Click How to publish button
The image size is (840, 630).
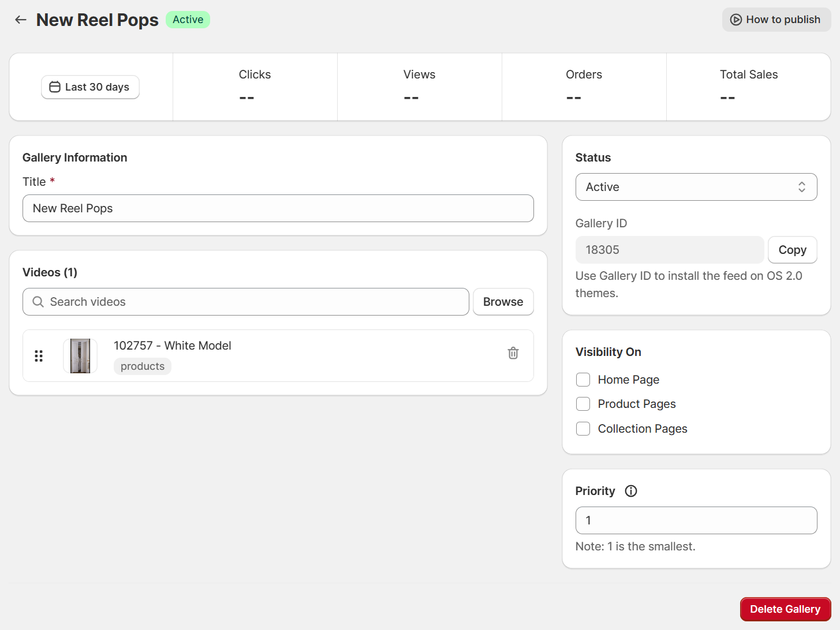pos(776,20)
